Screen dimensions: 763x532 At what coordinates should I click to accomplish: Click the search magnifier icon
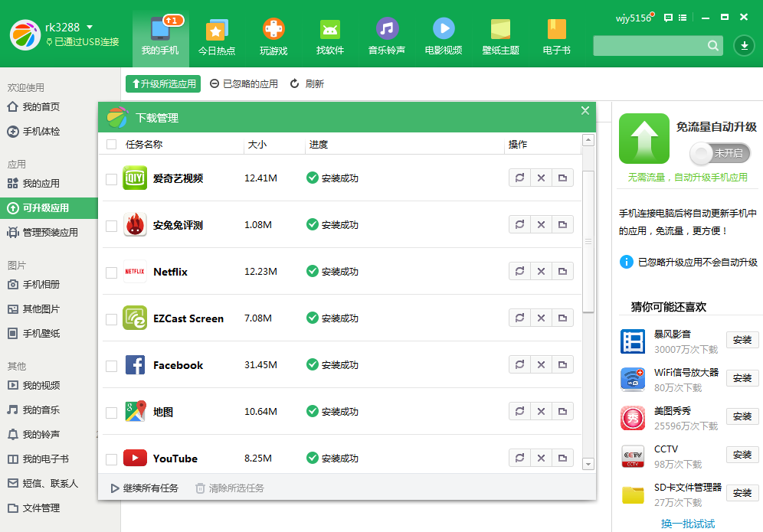(x=713, y=46)
